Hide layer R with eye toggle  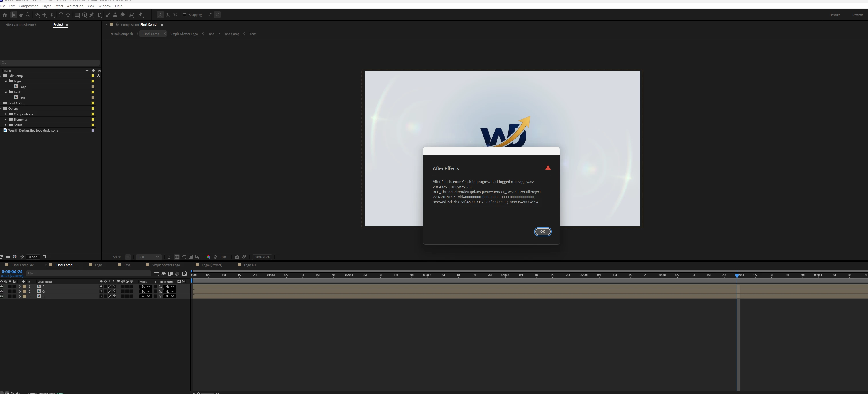coord(2,287)
